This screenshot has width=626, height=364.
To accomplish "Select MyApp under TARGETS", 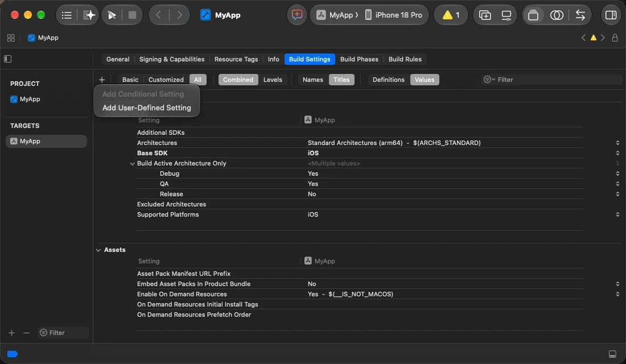I will pyautogui.click(x=46, y=141).
